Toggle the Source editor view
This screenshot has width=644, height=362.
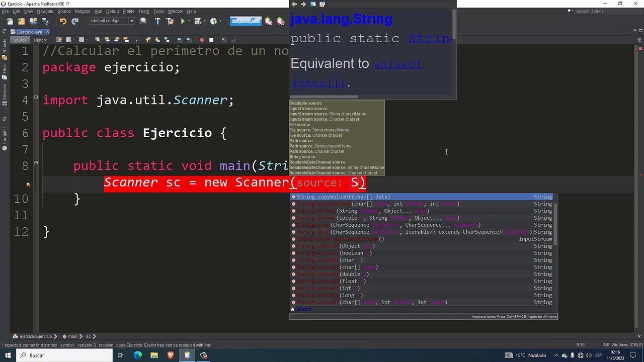pyautogui.click(x=20, y=40)
